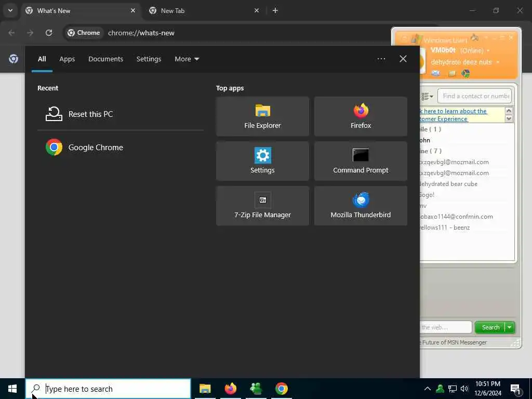532x399 pixels.
Task: Open network icon in system tray
Action: click(x=453, y=389)
